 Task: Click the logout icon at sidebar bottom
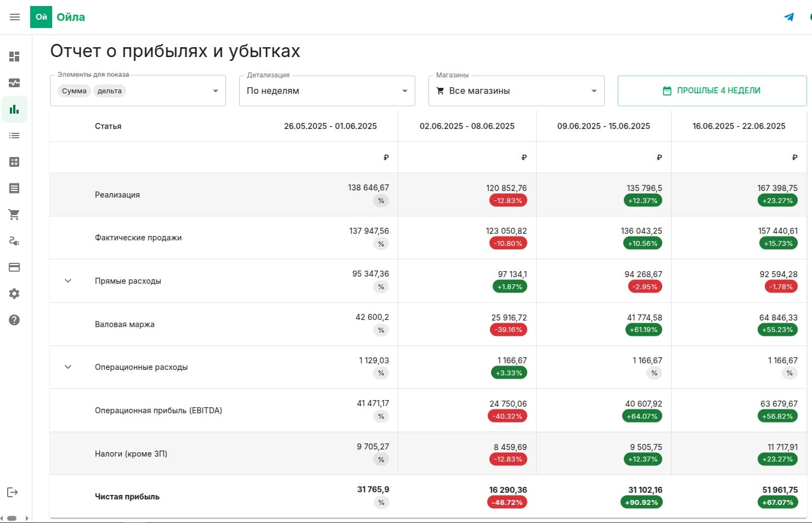(13, 492)
